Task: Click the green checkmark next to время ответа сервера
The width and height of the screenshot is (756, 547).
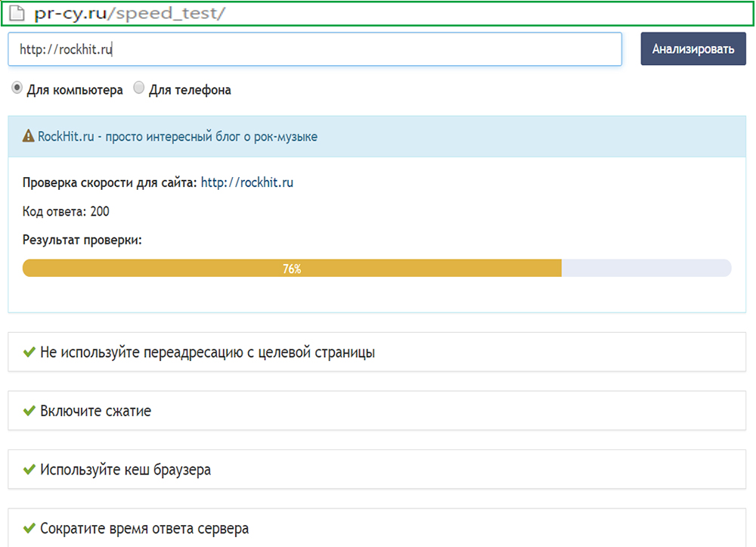Action: pos(29,529)
